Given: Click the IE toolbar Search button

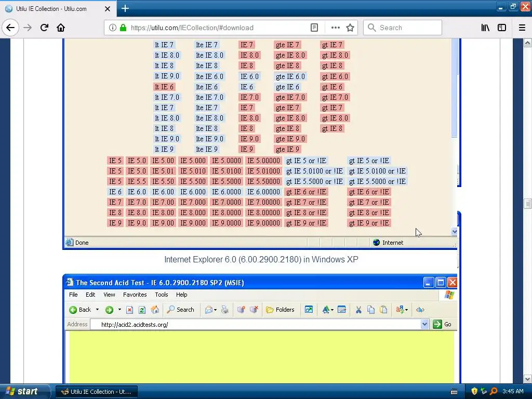Looking at the screenshot, I should [180, 310].
